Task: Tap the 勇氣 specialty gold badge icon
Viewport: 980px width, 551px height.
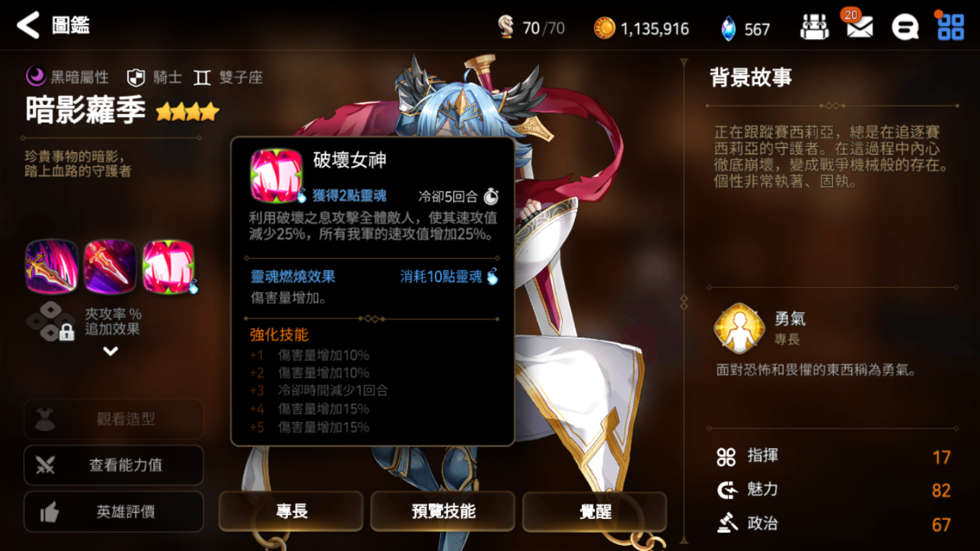Action: (739, 329)
